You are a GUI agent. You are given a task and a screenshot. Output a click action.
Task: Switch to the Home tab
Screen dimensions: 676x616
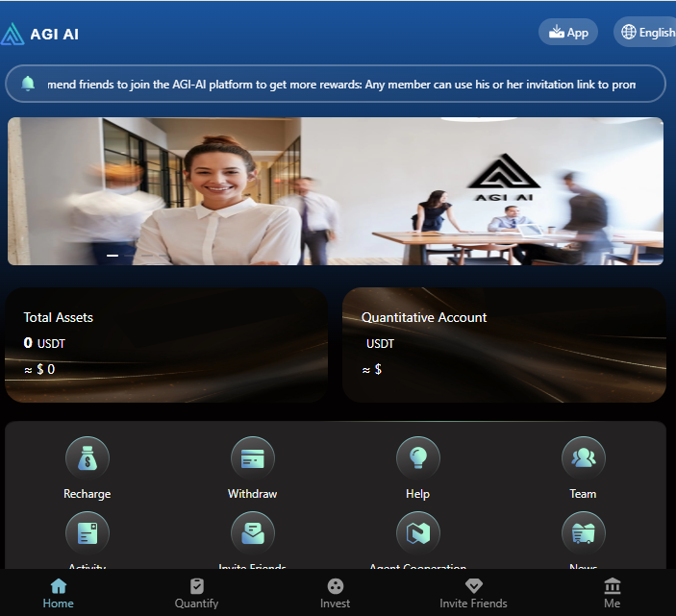tap(58, 593)
